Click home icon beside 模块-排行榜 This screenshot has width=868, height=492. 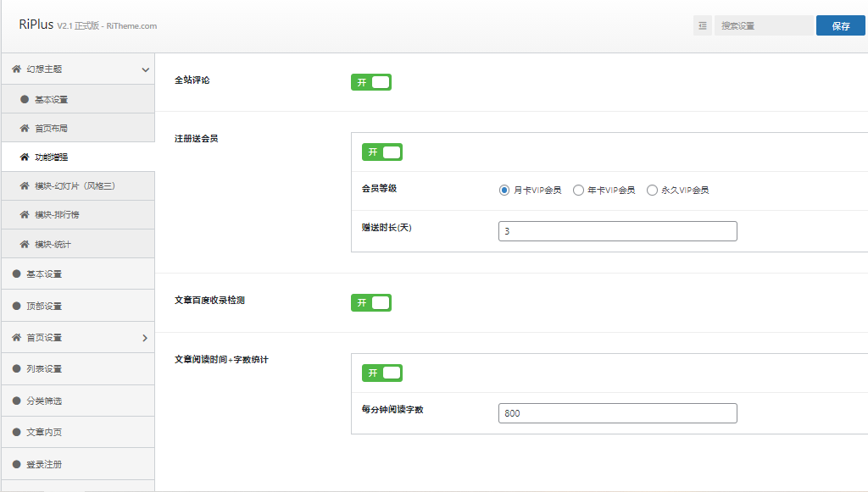coord(25,215)
